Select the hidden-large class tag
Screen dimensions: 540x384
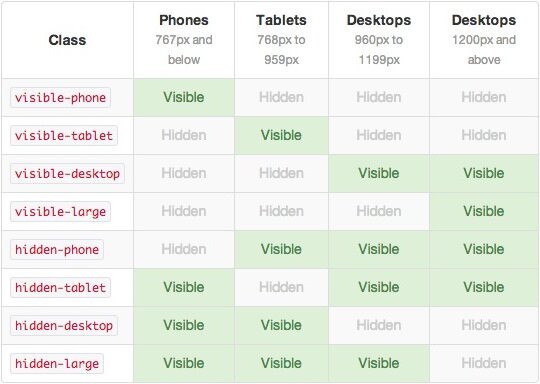57,364
